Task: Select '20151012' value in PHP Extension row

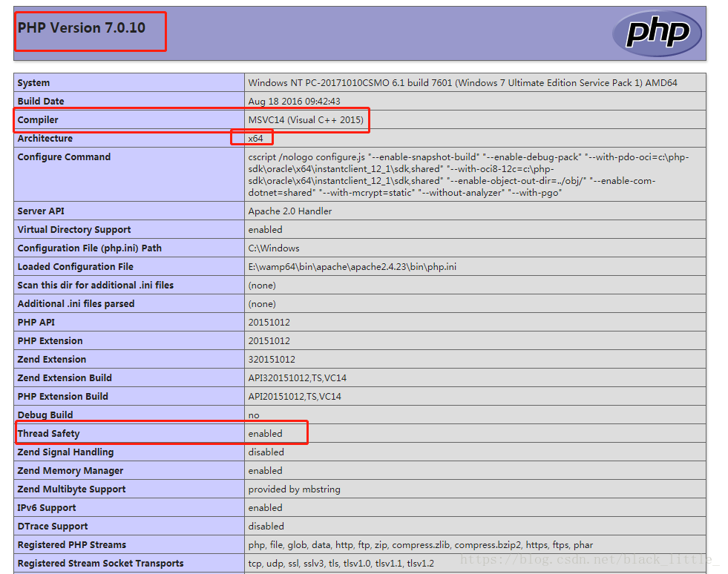Action: pyautogui.click(x=269, y=341)
